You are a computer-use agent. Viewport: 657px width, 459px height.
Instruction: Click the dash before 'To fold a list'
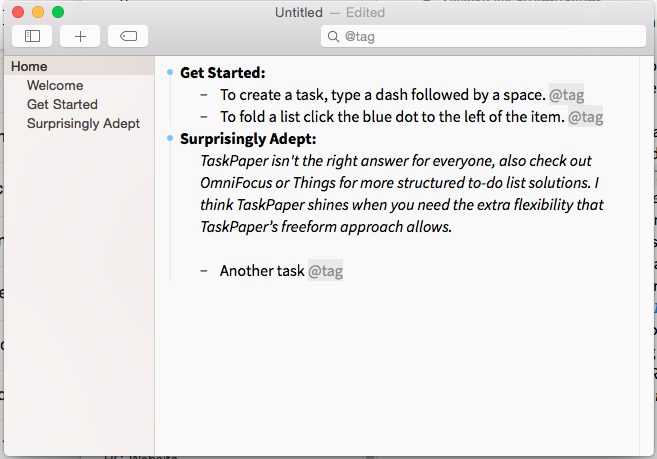coord(204,117)
